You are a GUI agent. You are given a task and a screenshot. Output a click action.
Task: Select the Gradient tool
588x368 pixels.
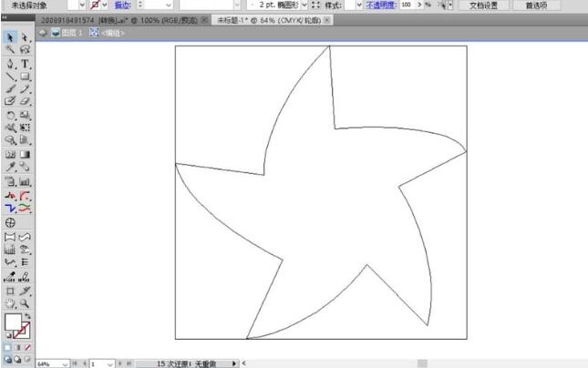point(25,154)
